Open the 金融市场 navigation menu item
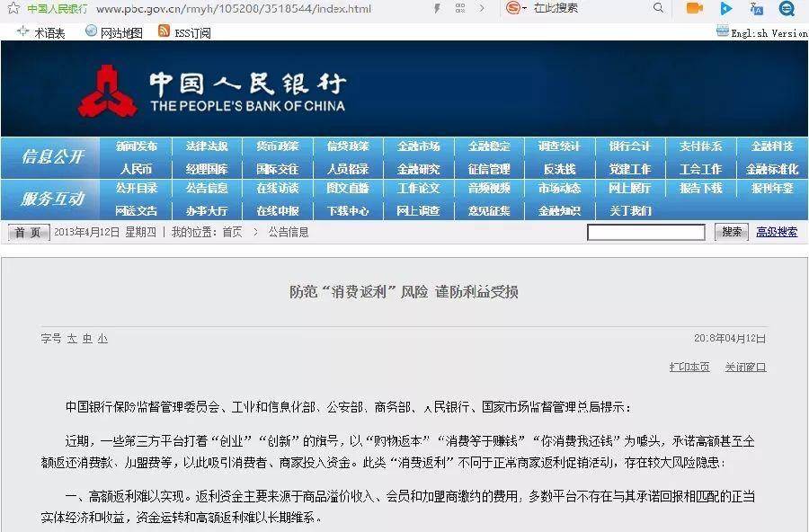This screenshot has height=532, width=809. click(x=418, y=146)
